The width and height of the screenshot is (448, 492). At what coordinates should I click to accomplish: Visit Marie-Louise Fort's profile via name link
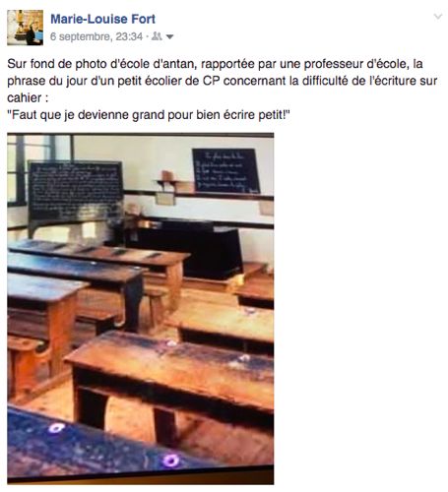pyautogui.click(x=102, y=19)
